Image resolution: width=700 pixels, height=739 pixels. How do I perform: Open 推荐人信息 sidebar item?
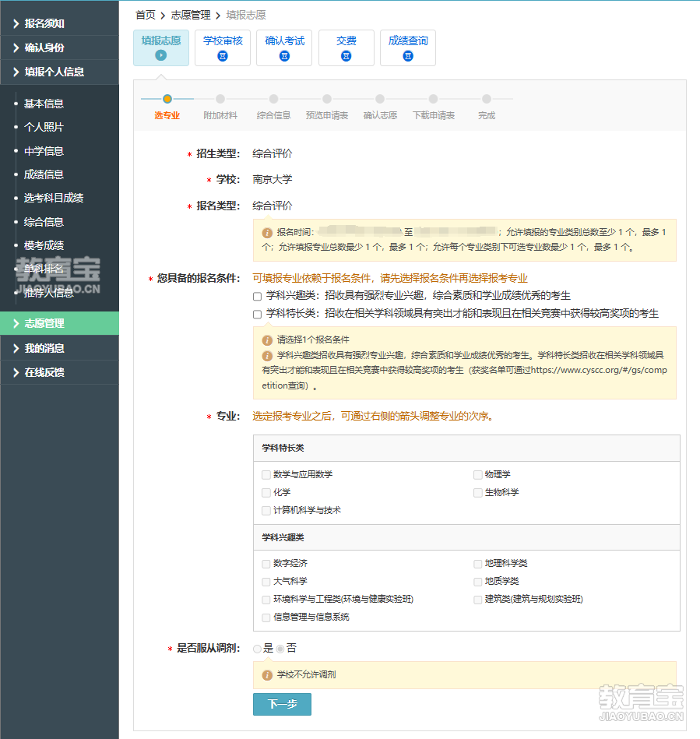point(49,293)
